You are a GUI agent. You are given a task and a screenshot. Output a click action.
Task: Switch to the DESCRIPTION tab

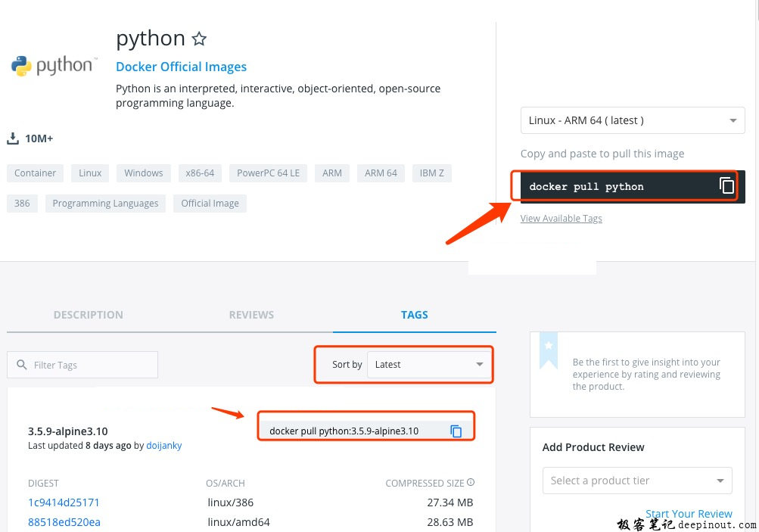coord(88,314)
